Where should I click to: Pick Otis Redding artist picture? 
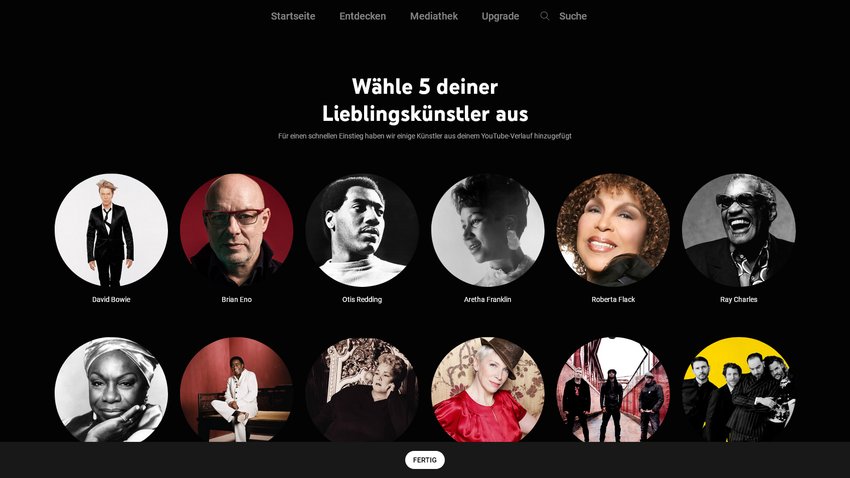pyautogui.click(x=362, y=230)
